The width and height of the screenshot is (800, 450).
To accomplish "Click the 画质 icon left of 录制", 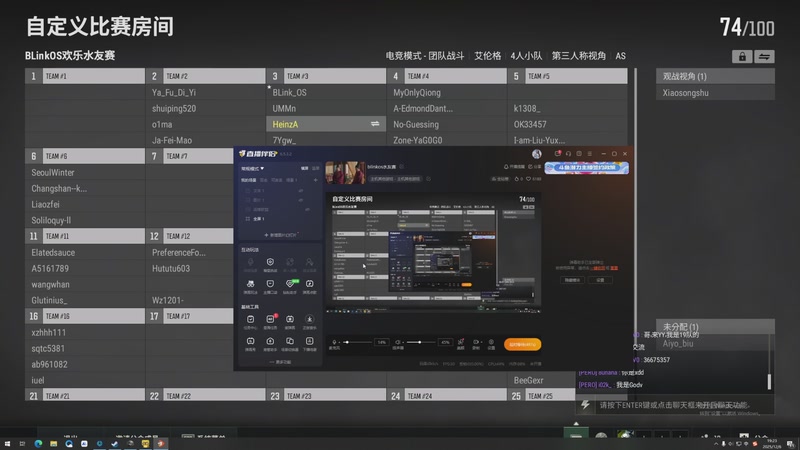I will point(461,342).
